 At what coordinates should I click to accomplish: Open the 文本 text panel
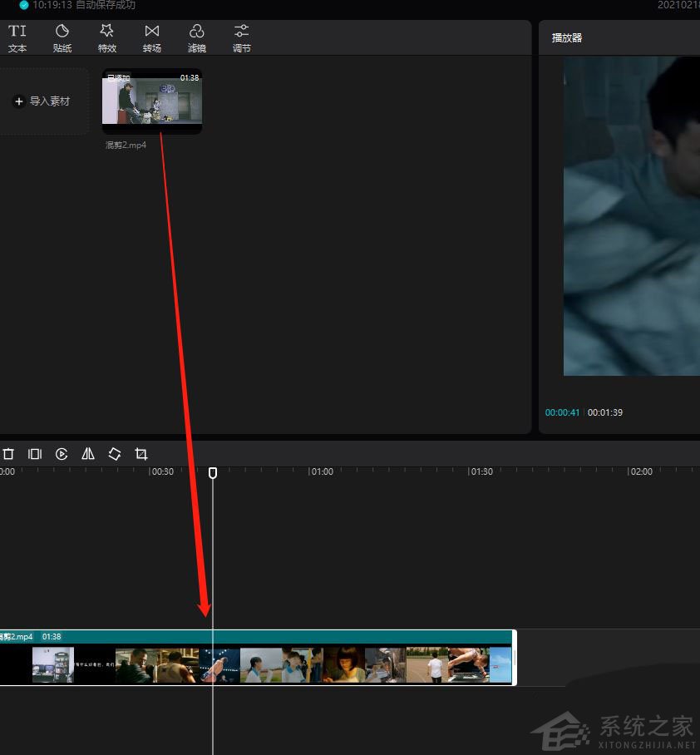tap(17, 37)
